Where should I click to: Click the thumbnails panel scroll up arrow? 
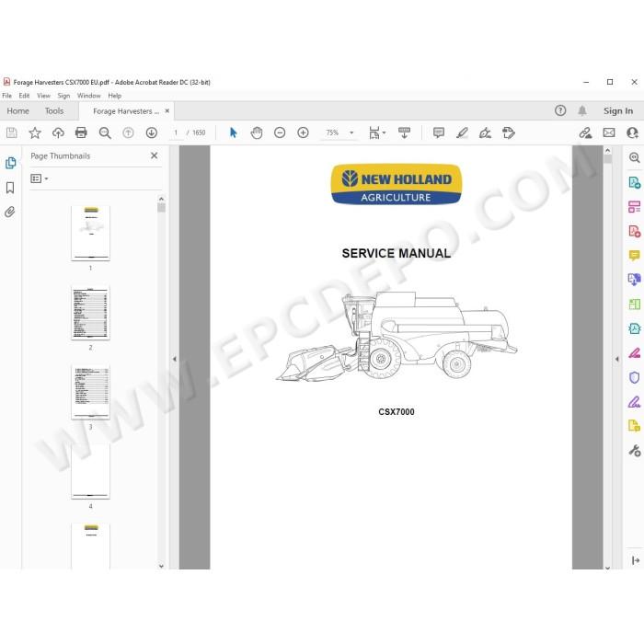tap(161, 199)
